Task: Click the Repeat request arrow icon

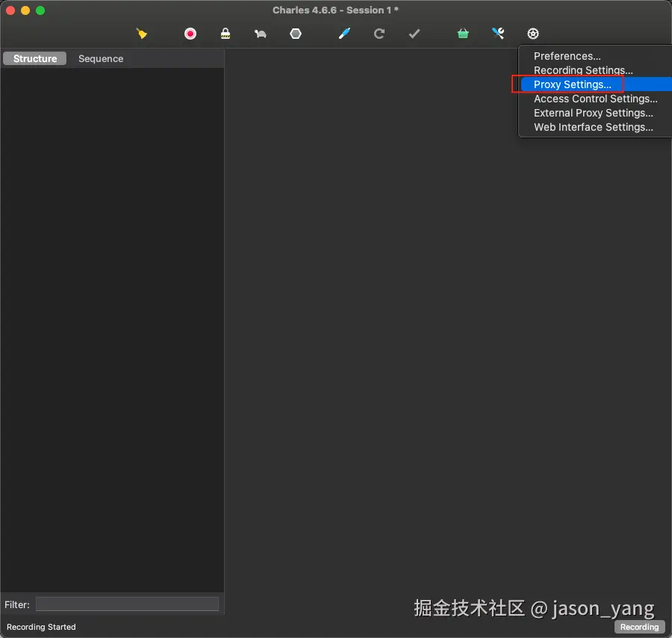Action: click(379, 34)
